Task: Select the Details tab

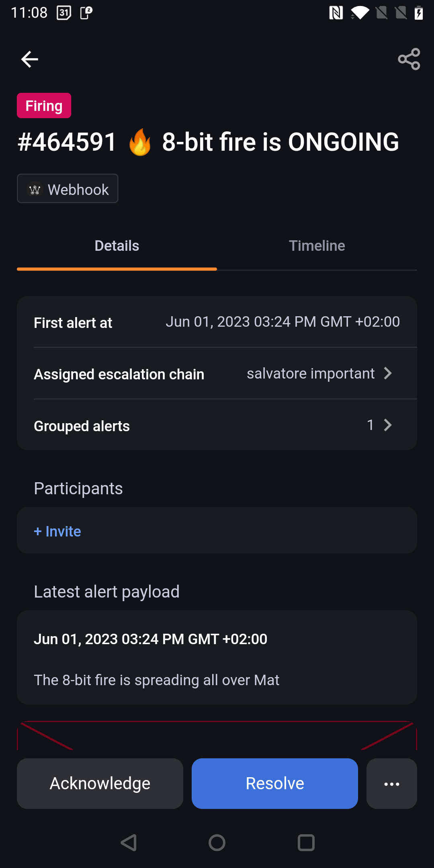Action: coord(117,246)
